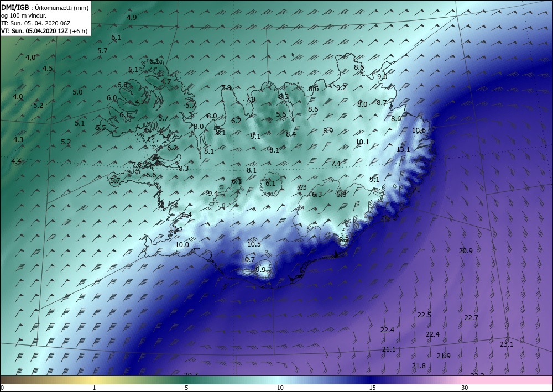This screenshot has height=392, width=553.
Task: Click the 7.4 value on the map
Action: [336, 163]
